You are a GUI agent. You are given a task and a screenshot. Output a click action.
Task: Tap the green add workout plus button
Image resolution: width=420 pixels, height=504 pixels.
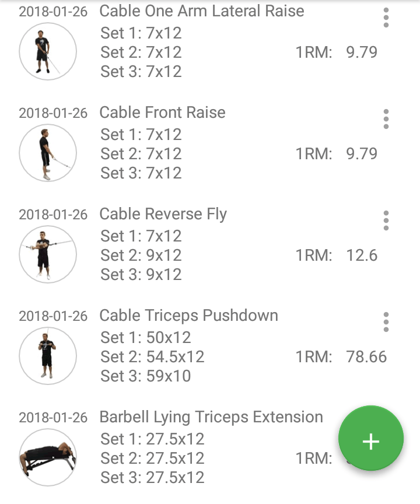pyautogui.click(x=371, y=441)
